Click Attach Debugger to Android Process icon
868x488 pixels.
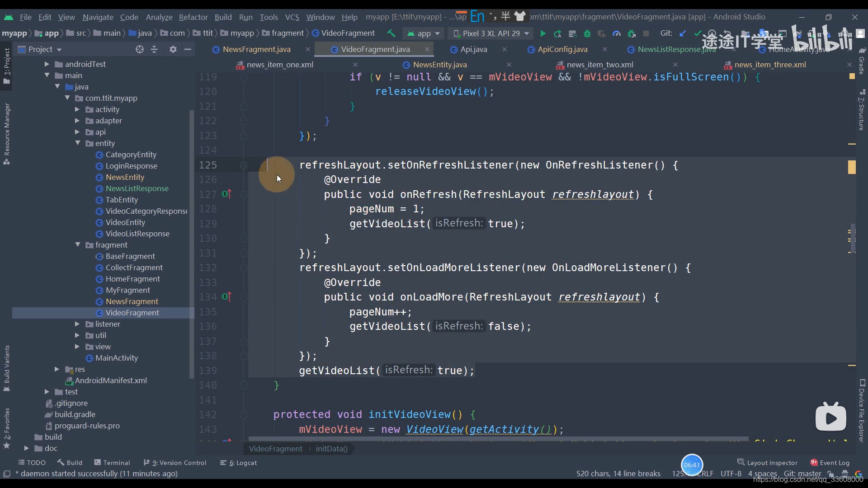[632, 33]
